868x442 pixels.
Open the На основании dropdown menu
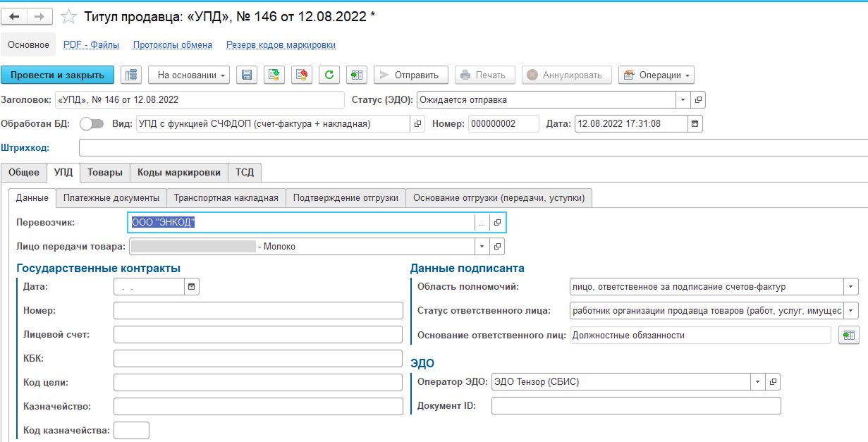point(189,75)
